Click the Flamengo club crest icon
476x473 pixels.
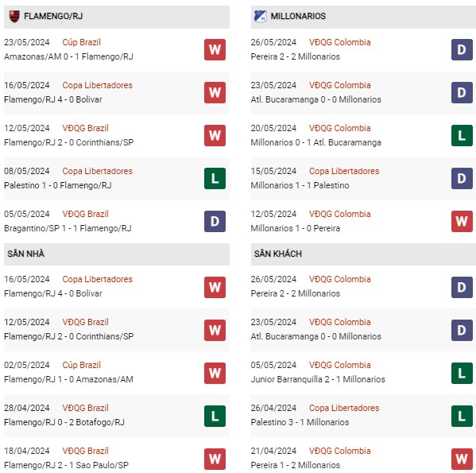click(x=14, y=17)
